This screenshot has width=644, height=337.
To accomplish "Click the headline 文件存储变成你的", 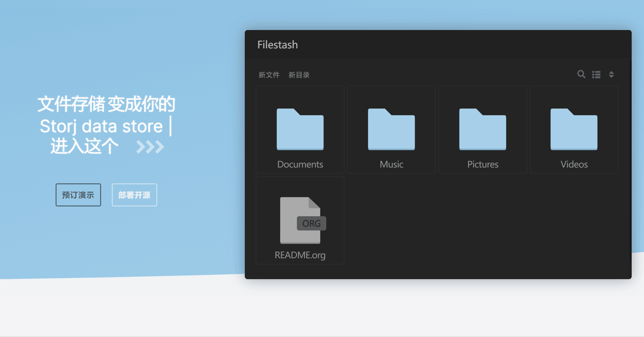I will pyautogui.click(x=106, y=104).
